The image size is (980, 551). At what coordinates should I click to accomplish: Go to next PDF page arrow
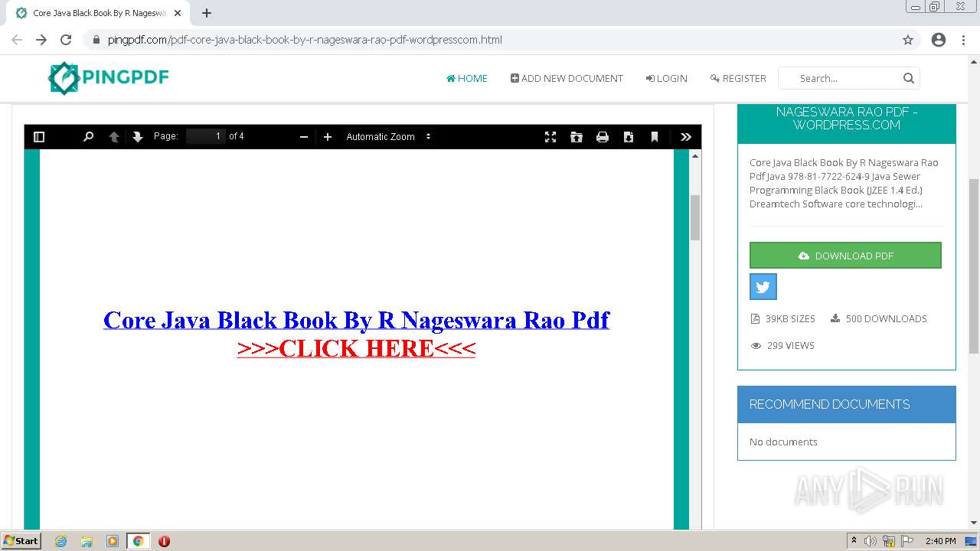(138, 137)
